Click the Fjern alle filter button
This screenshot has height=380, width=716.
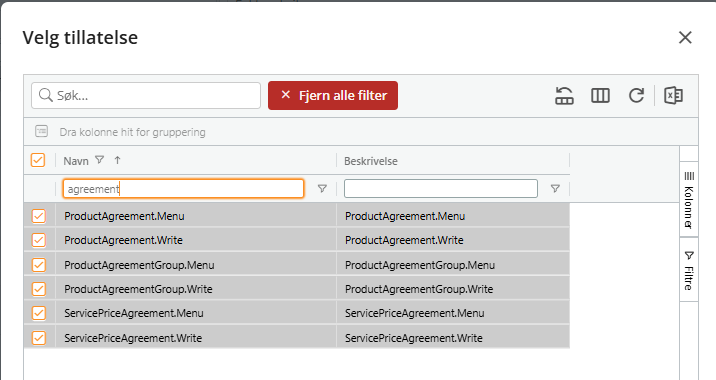(333, 95)
